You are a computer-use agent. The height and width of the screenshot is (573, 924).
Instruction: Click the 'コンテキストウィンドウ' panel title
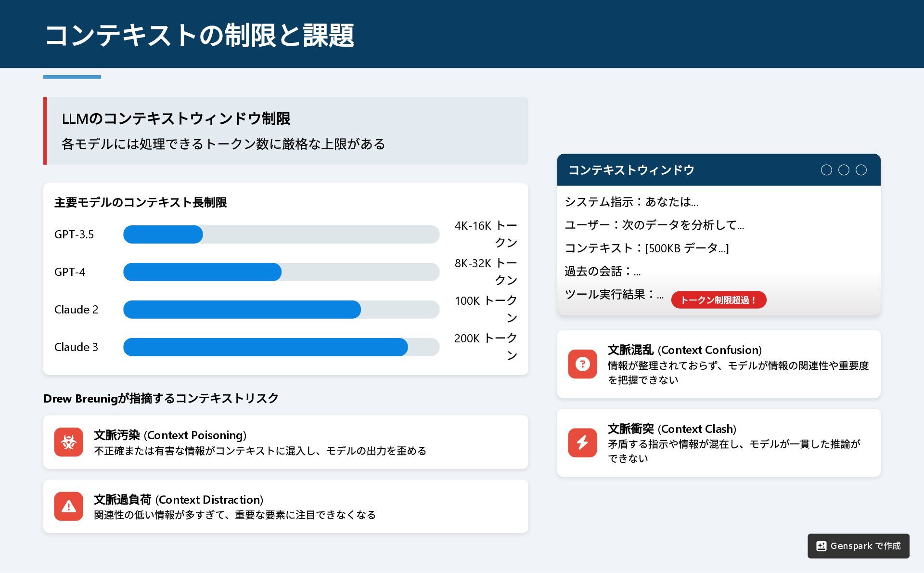pos(631,170)
